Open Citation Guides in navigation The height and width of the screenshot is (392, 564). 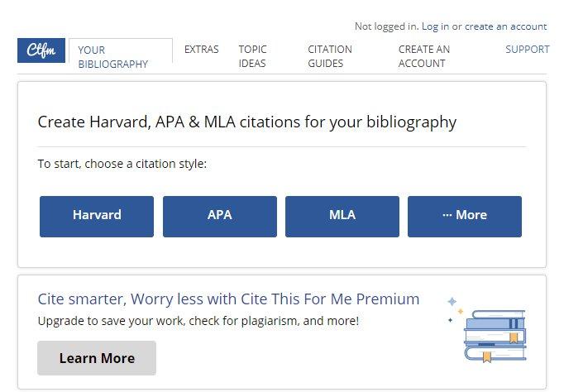(x=330, y=56)
